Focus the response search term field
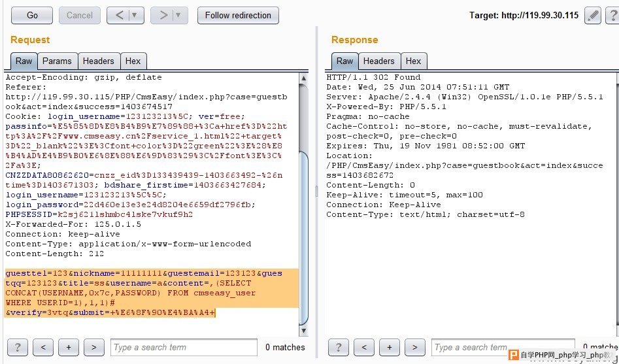Screen dimensions: 619x364 [x=503, y=348]
